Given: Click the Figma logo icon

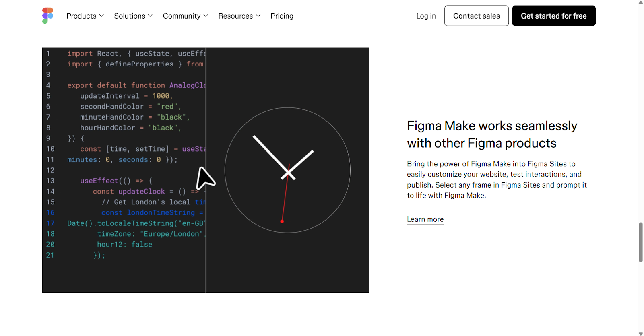Looking at the screenshot, I should point(47,16).
